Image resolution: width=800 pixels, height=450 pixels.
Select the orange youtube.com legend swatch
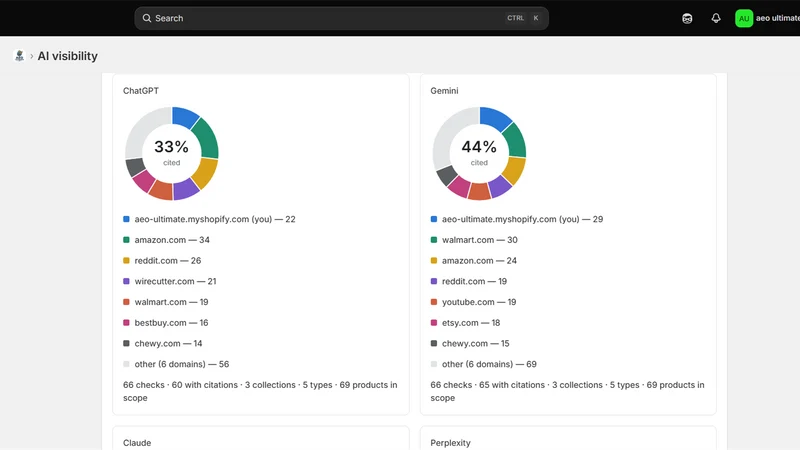[x=434, y=302]
